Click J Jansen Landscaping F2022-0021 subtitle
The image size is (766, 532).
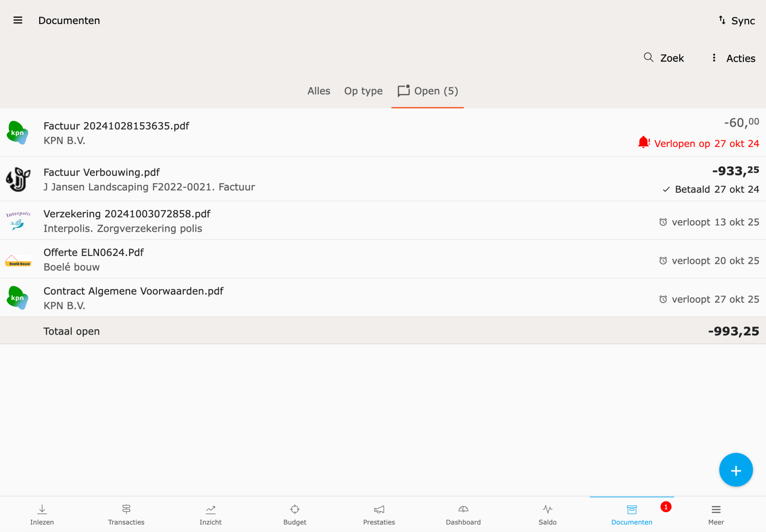[149, 187]
